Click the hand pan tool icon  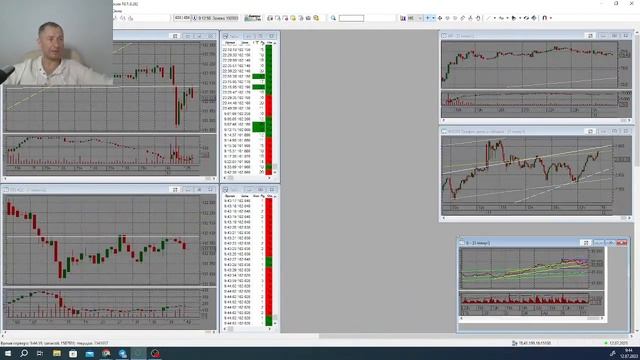(x=478, y=18)
